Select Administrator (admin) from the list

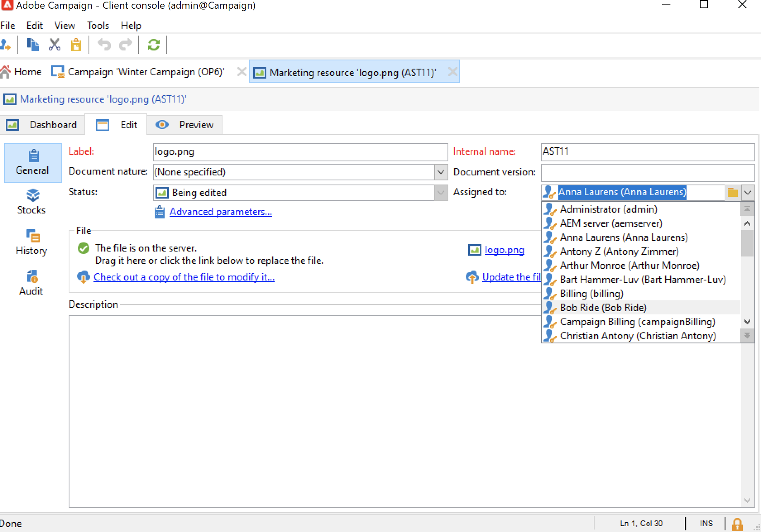click(x=641, y=209)
